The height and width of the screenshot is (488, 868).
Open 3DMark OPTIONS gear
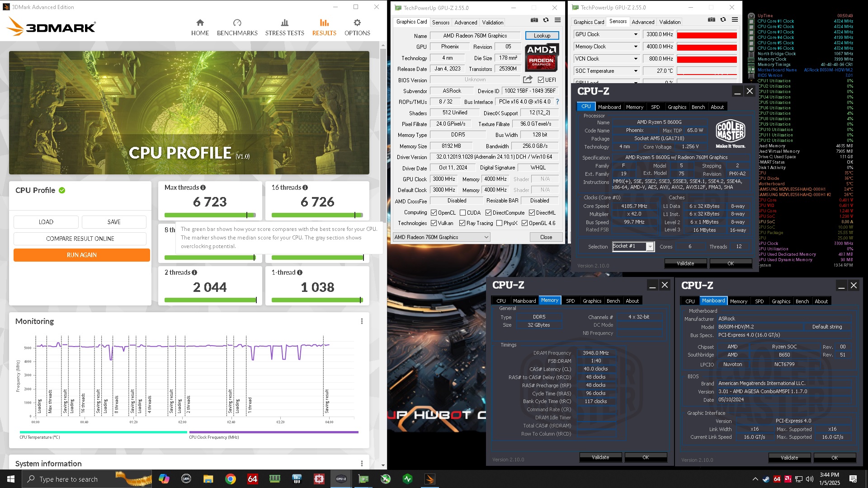point(357,28)
